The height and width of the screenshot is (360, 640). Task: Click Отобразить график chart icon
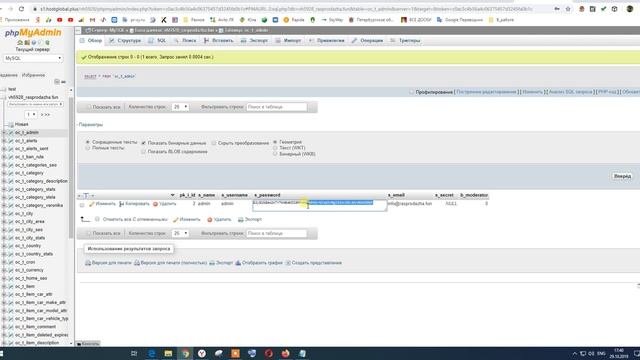[238, 263]
